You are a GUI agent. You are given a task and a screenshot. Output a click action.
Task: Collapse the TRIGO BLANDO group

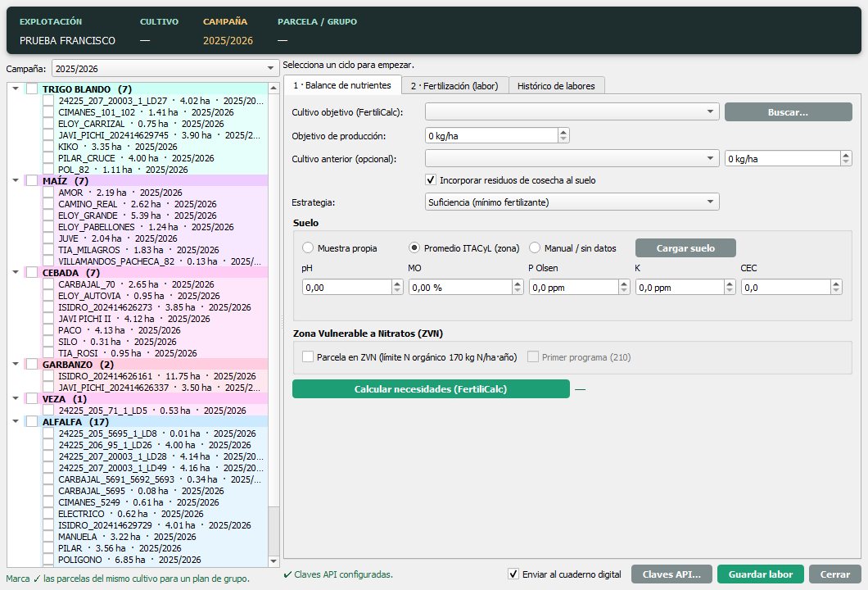(x=16, y=88)
